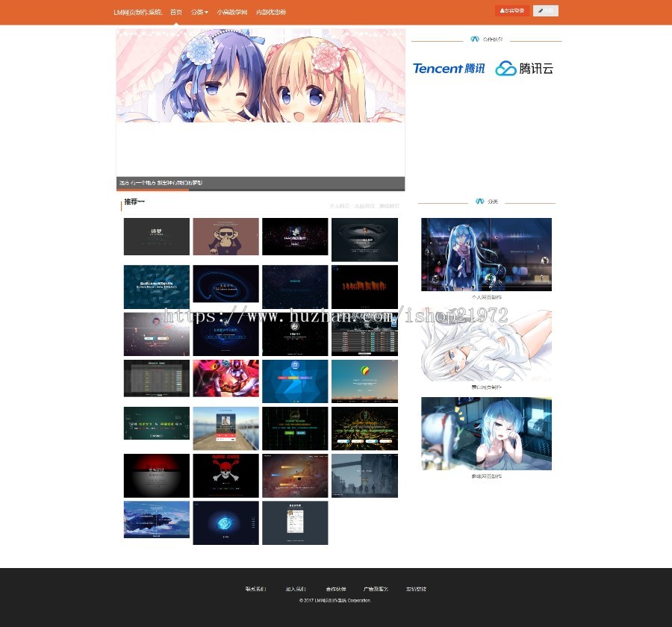The image size is (672, 627).
Task: Open the 腾讯云 partner logo
Action: (524, 69)
